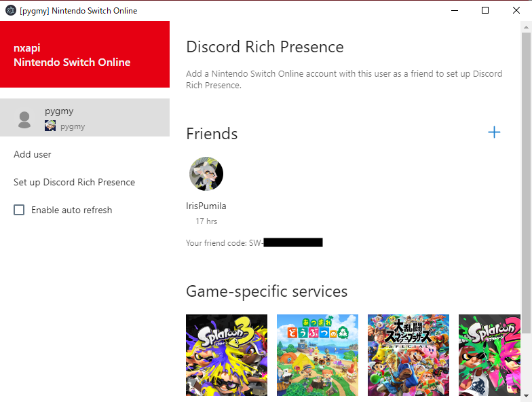
Task: Click the vertical scrollbar thumb
Action: point(526,183)
